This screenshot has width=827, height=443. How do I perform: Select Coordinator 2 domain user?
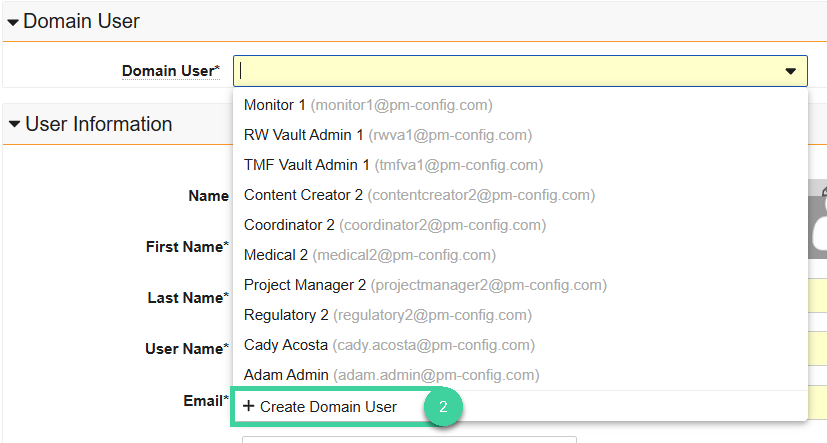520,225
